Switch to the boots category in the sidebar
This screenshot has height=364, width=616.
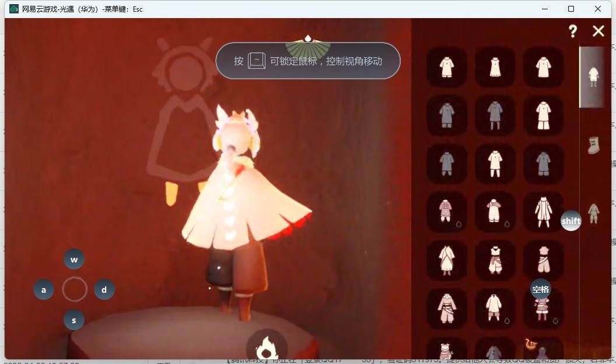coord(593,145)
